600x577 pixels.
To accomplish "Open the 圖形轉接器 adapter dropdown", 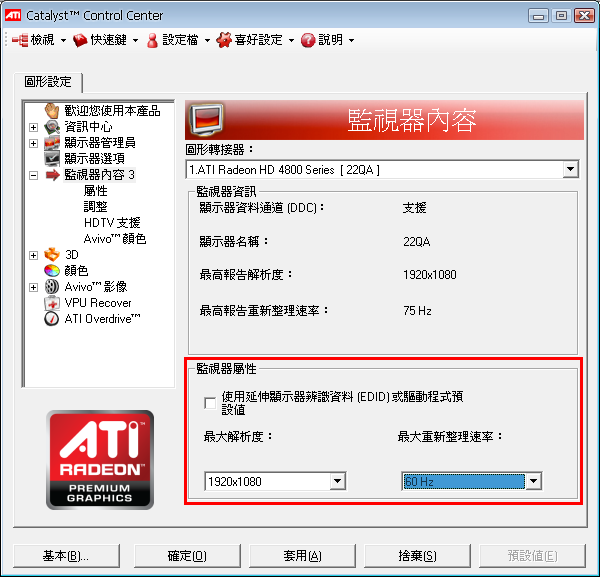I will tap(570, 169).
